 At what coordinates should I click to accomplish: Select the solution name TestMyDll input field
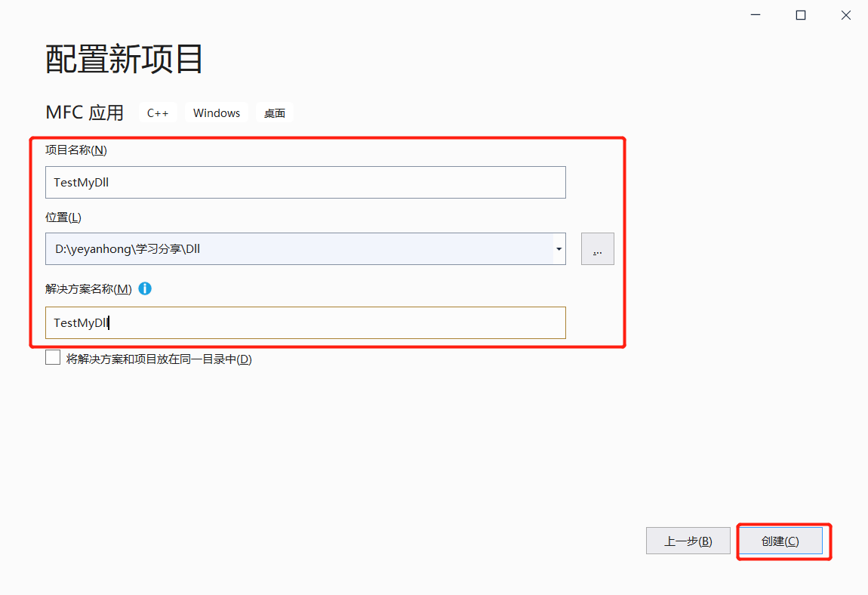tap(305, 322)
